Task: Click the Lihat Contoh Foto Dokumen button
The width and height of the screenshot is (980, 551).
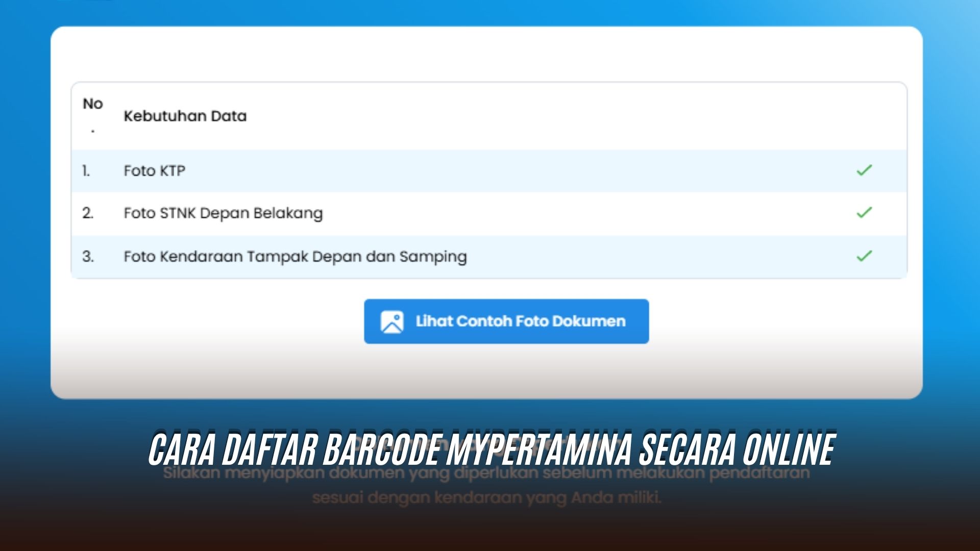Action: tap(506, 321)
